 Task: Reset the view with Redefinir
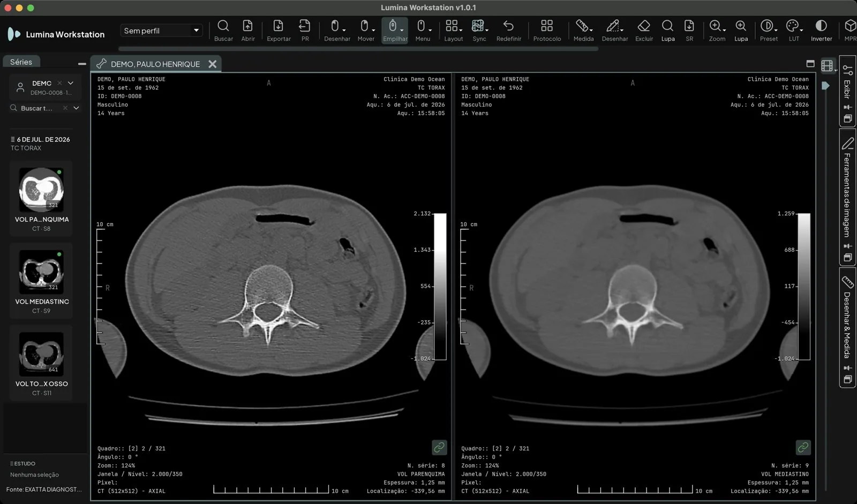pos(508,31)
